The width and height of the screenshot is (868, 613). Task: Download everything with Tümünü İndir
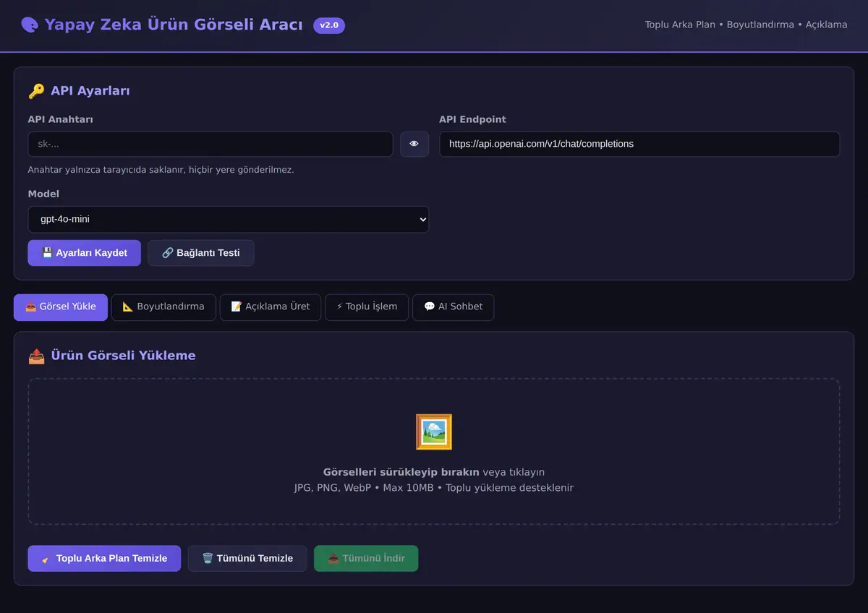click(x=366, y=558)
